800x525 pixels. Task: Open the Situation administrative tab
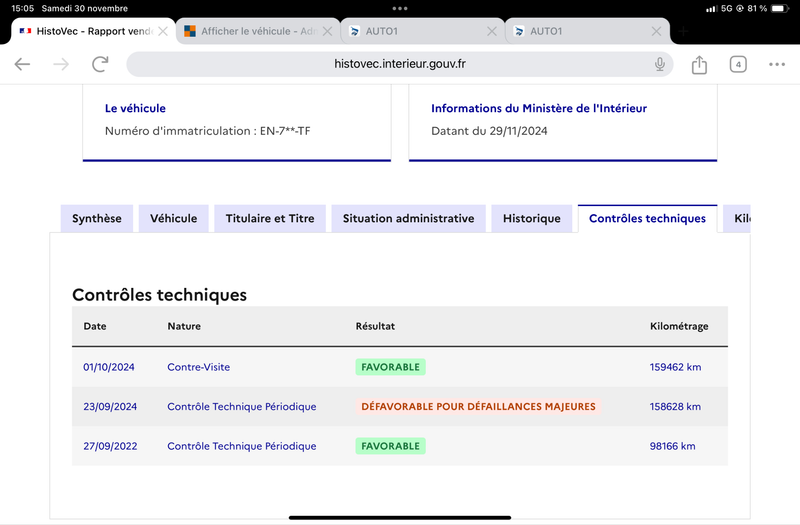(x=408, y=218)
